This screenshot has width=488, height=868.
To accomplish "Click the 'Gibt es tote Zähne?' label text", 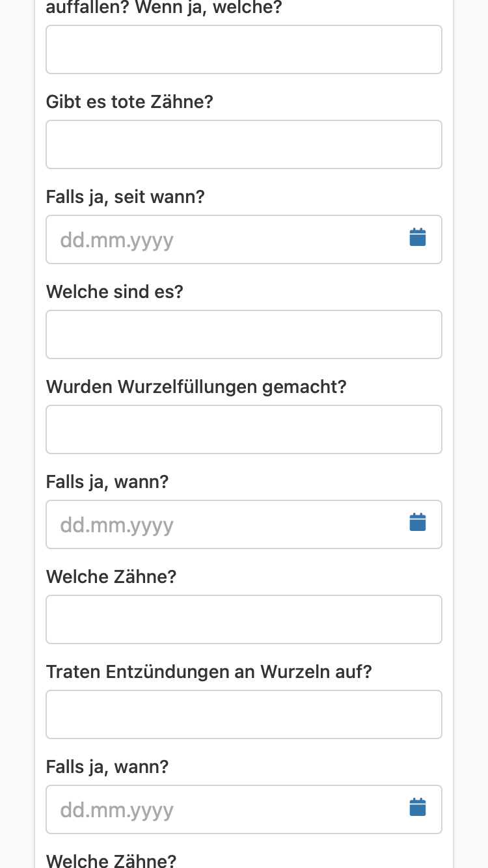I will [129, 102].
